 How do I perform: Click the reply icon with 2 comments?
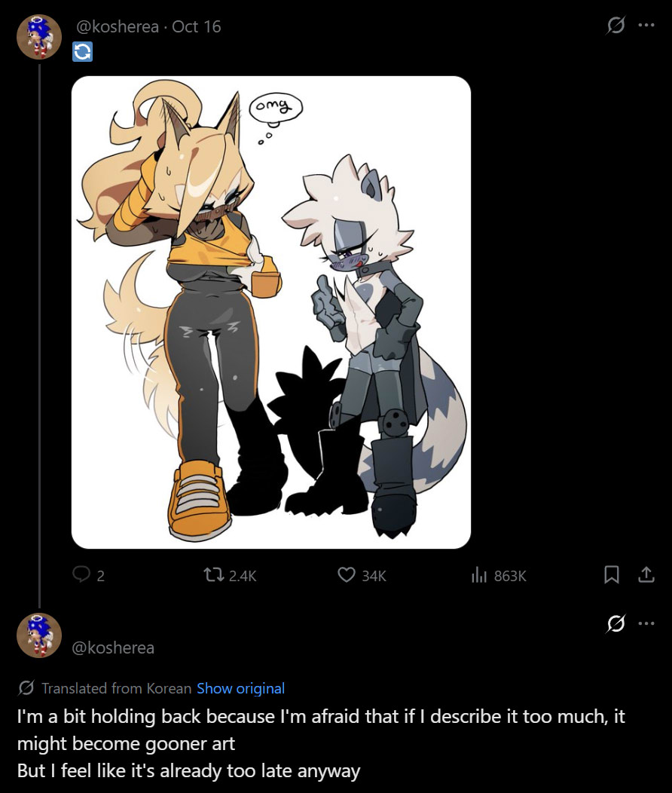pyautogui.click(x=81, y=574)
